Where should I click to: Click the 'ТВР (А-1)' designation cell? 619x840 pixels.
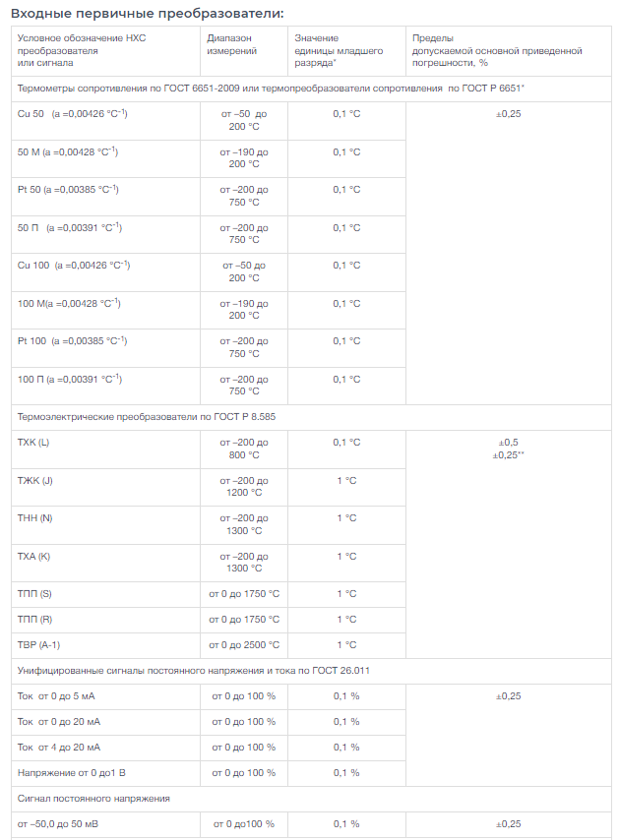(x=105, y=645)
